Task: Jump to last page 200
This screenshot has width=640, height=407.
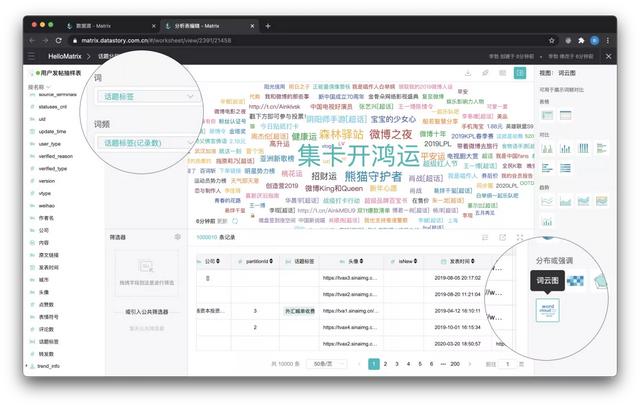Action: click(455, 364)
